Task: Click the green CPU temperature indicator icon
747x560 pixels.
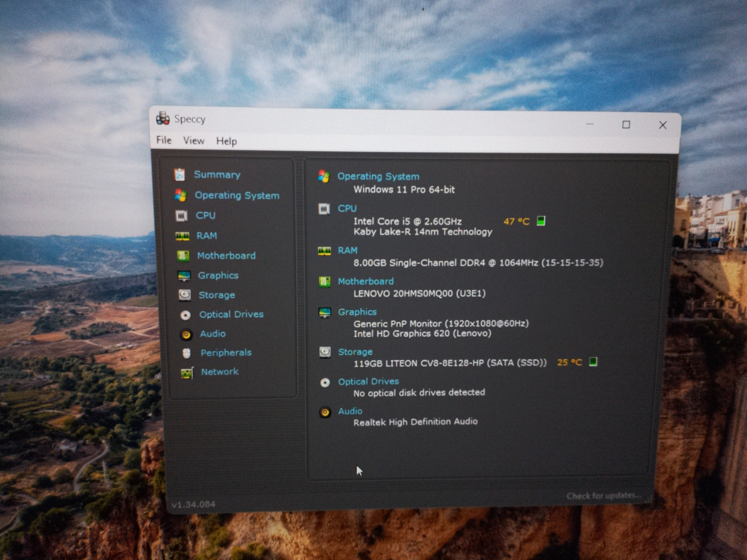Action: 541,220
